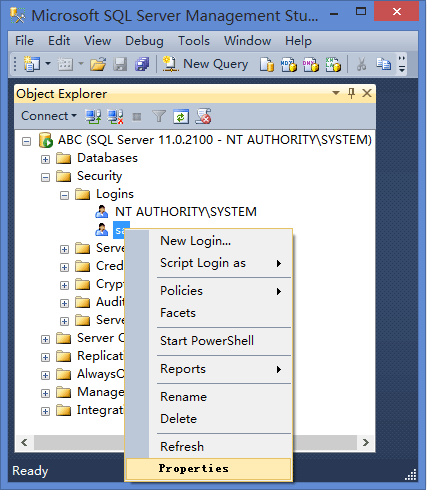Open the Connect dropdown in Object Explorer
This screenshot has height=490, width=427.
click(49, 116)
